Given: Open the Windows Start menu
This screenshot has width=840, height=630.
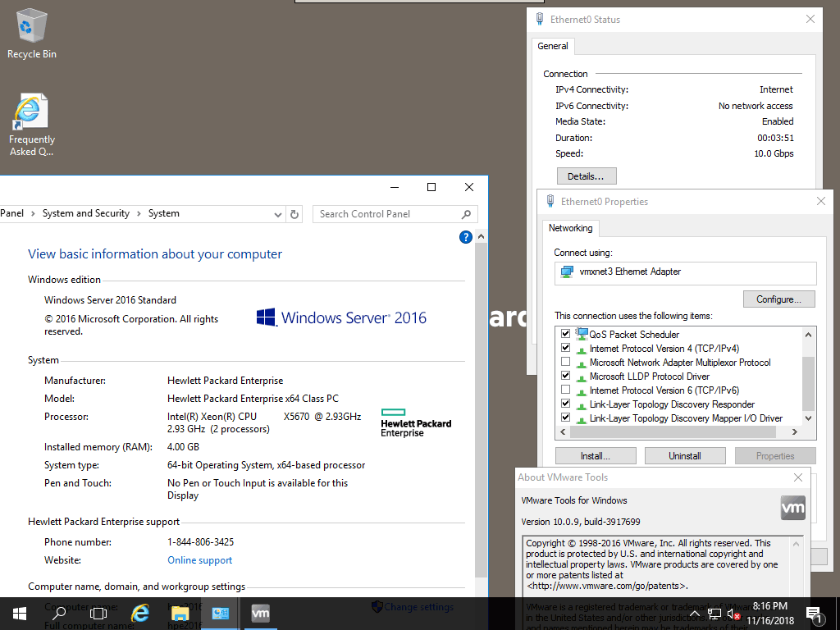Looking at the screenshot, I should (x=20, y=614).
